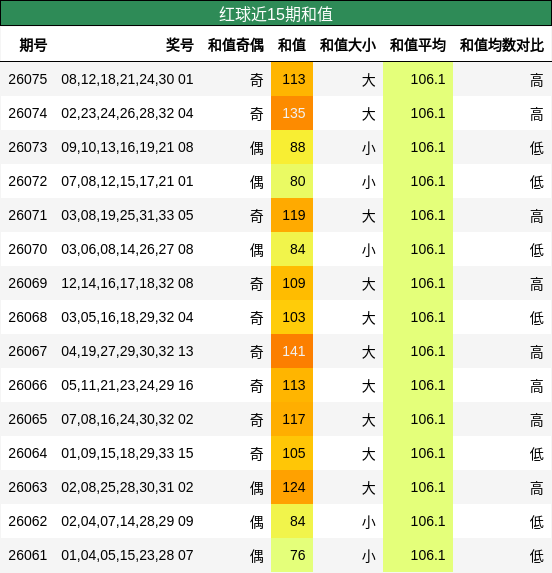Click numbers 02,04,07,14,28,29 09
Image resolution: width=552 pixels, height=573 pixels.
127,521
